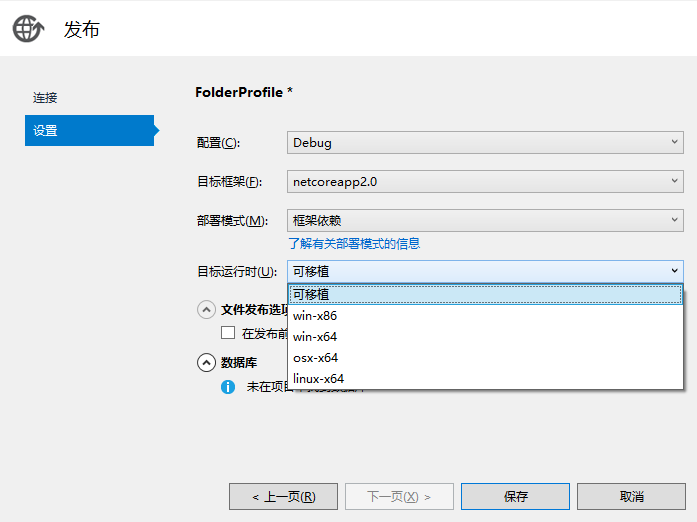Switch to the 连接 tab
697x522 pixels.
pos(45,98)
